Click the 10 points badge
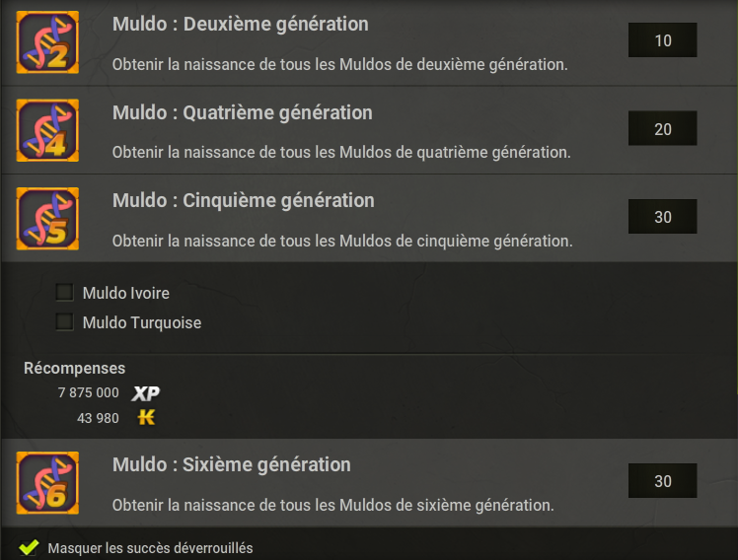Viewport: 738px width, 560px height. pos(663,40)
